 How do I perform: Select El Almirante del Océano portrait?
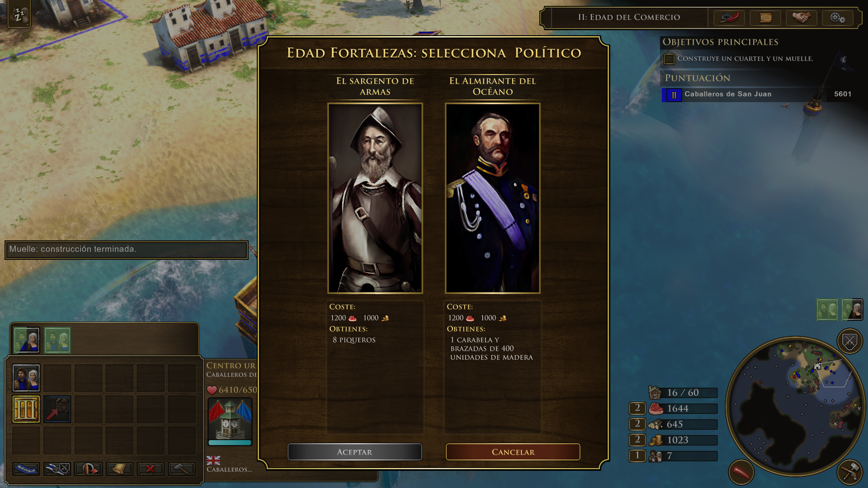tap(492, 198)
